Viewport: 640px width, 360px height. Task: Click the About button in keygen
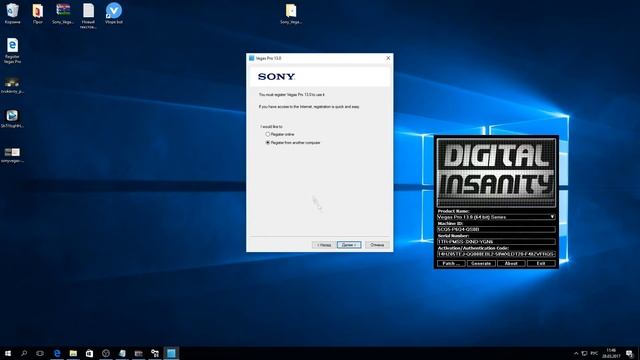point(511,264)
